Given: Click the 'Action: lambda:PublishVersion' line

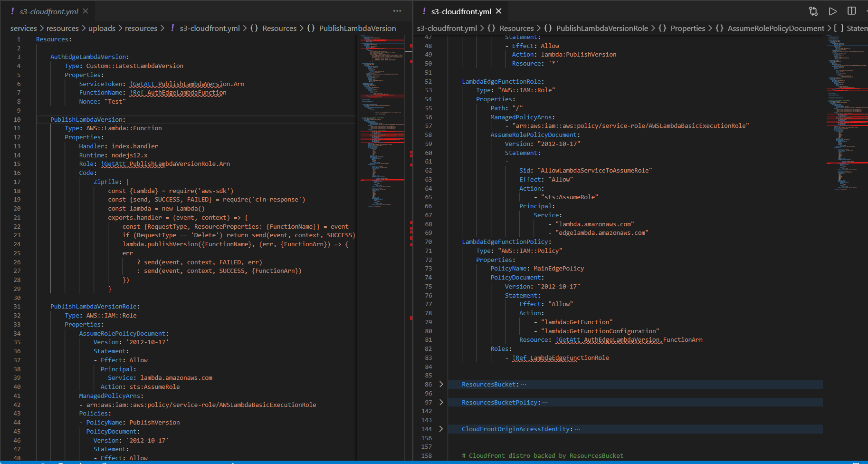Looking at the screenshot, I should click(x=564, y=55).
